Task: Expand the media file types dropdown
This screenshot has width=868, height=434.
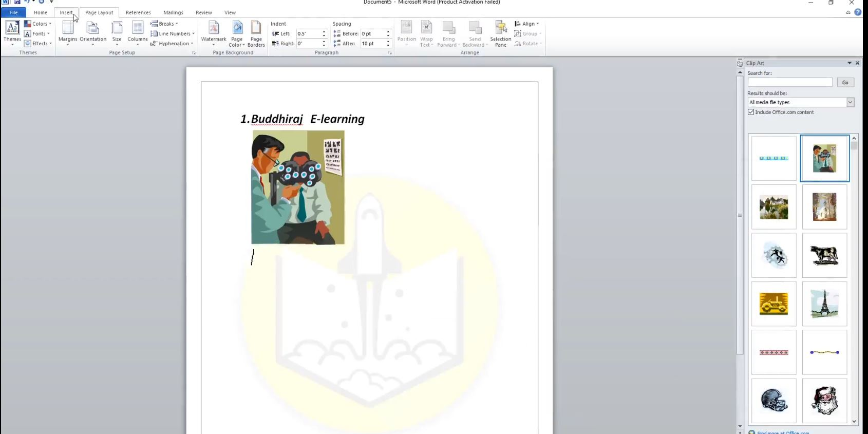Action: 850,102
